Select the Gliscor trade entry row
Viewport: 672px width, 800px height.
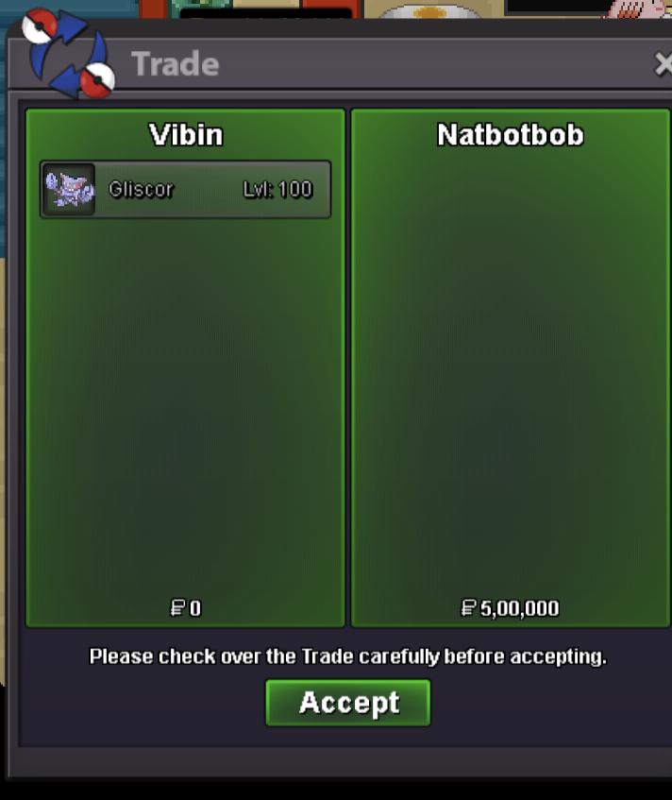tap(186, 189)
